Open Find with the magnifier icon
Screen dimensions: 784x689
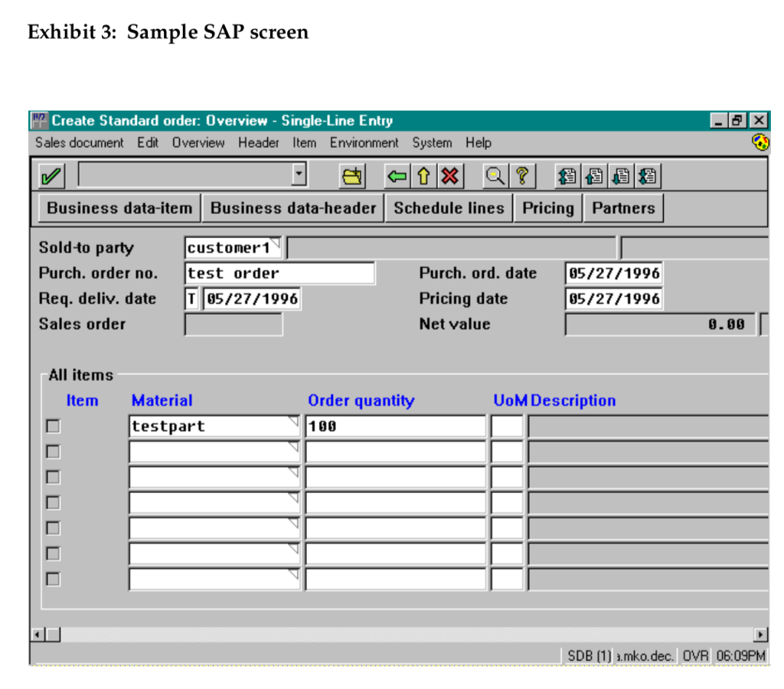pos(495,176)
